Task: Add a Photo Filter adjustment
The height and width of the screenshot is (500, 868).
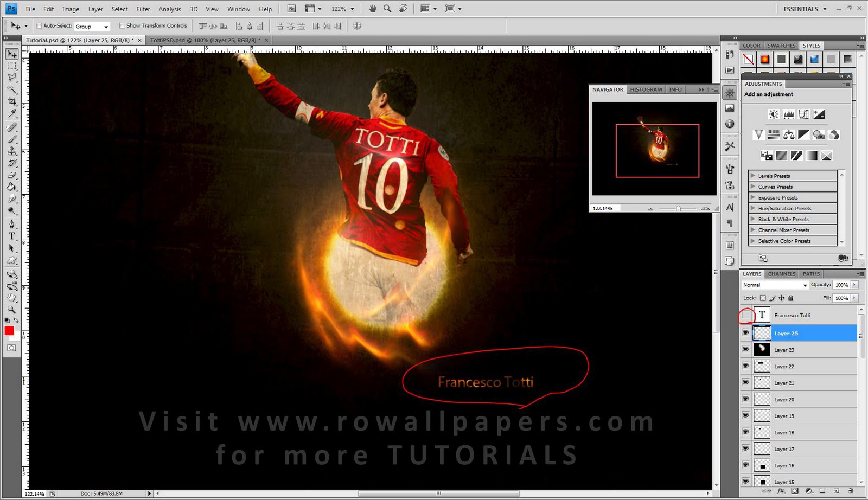Action: 819,134
